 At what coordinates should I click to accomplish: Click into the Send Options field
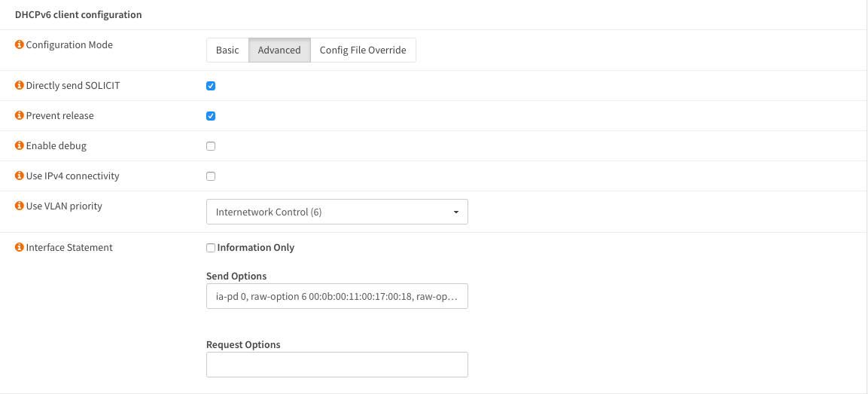coord(337,297)
